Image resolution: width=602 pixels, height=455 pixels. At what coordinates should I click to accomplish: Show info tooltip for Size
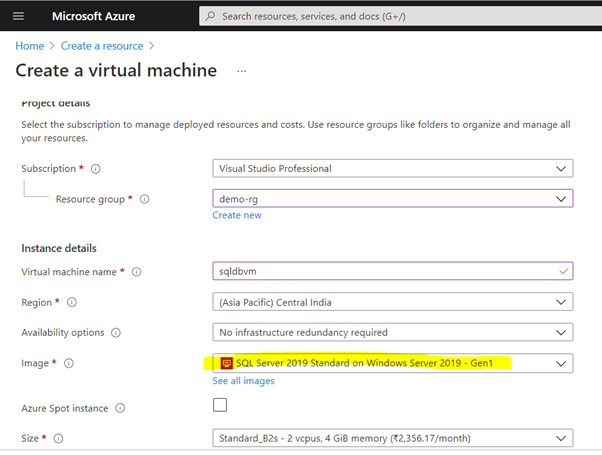[58, 438]
